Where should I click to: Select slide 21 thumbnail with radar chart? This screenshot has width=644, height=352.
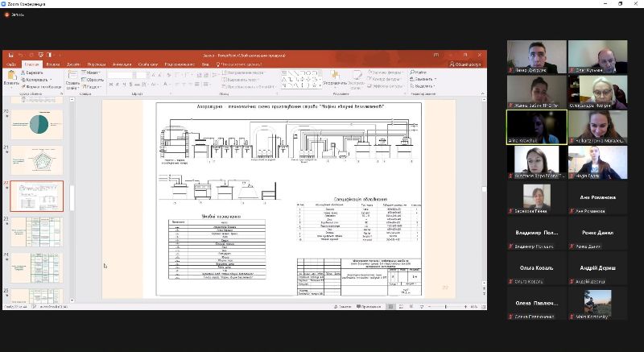(x=37, y=160)
